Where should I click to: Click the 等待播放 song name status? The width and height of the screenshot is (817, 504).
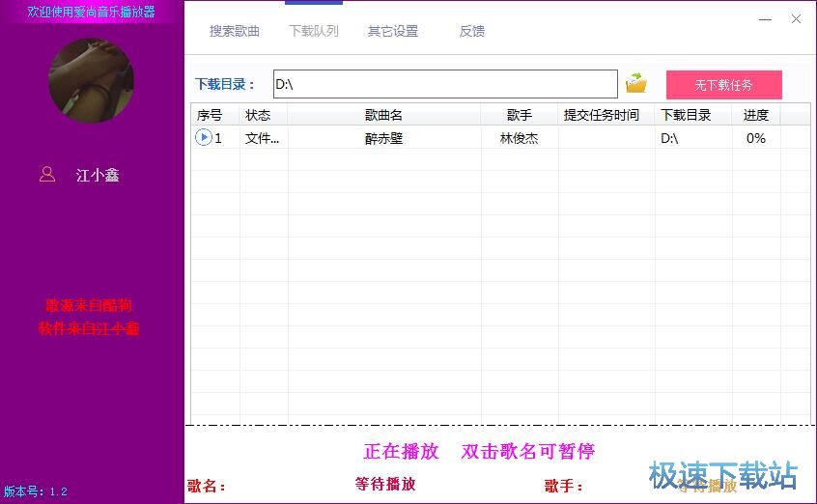coord(385,484)
